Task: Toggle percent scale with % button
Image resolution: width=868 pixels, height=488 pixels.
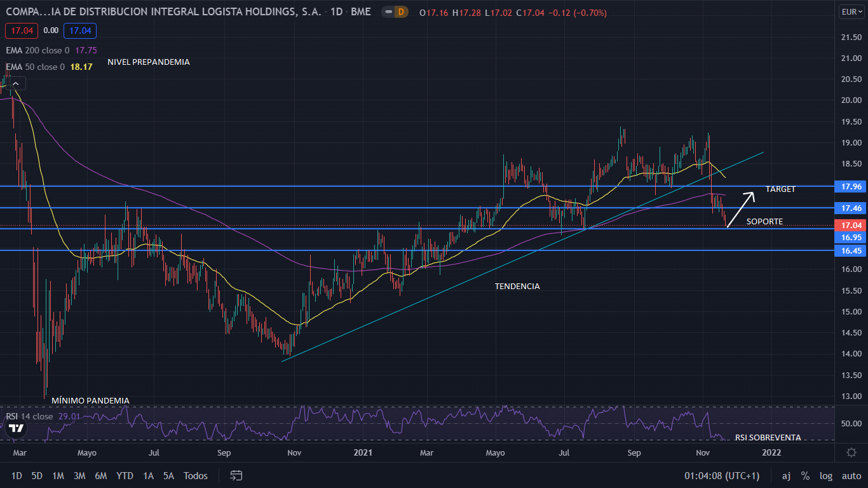Action: (805, 475)
